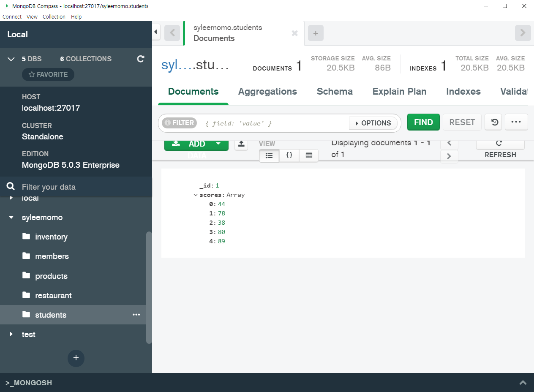Open the ADD DATA dropdown arrow
The height and width of the screenshot is (392, 534).
click(x=218, y=144)
